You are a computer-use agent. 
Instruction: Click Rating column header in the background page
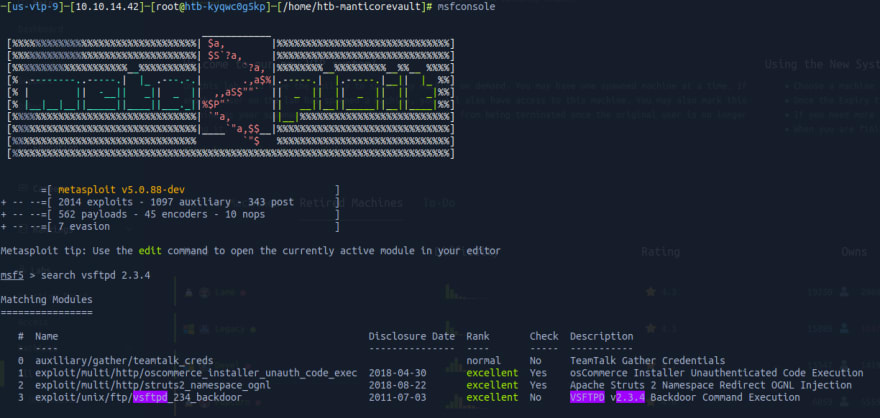pos(661,252)
